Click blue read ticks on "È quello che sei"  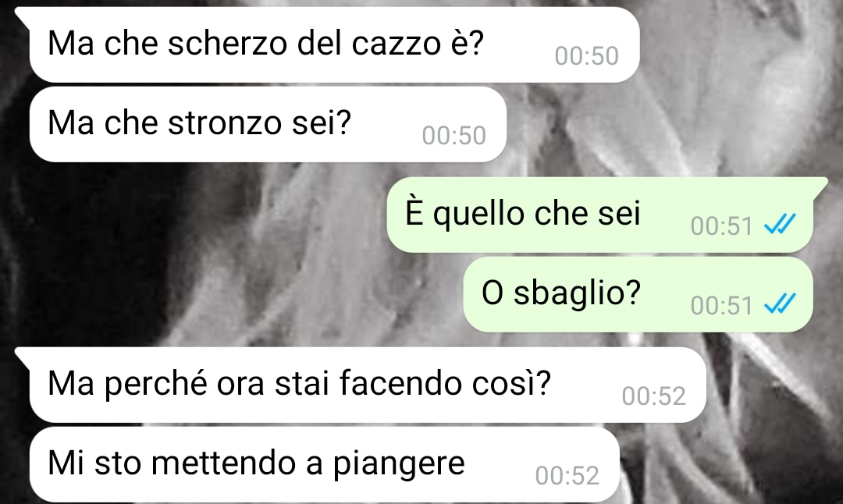[780, 224]
